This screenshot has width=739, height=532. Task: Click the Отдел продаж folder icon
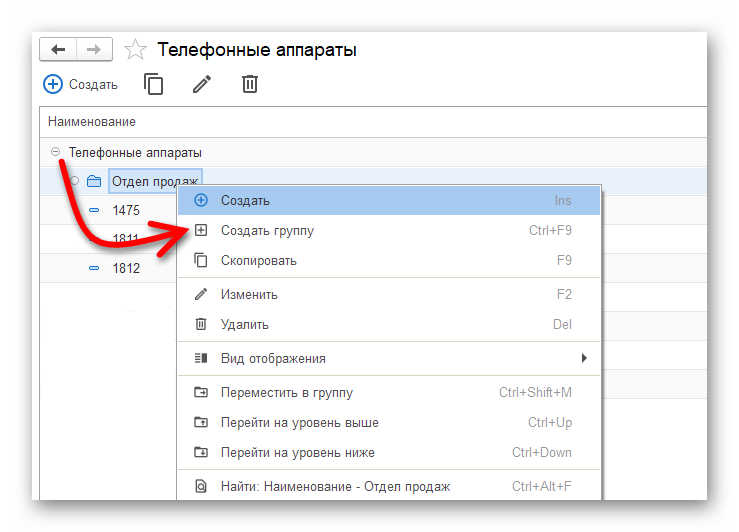pos(94,181)
